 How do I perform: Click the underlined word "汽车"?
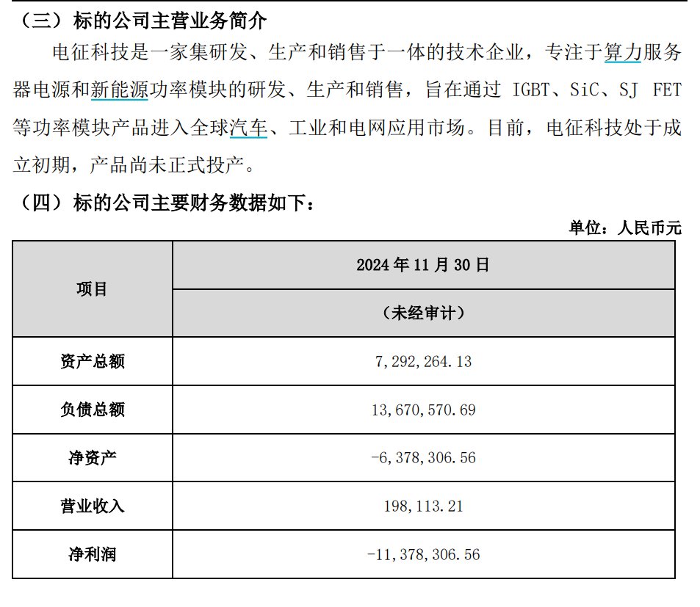tap(248, 128)
